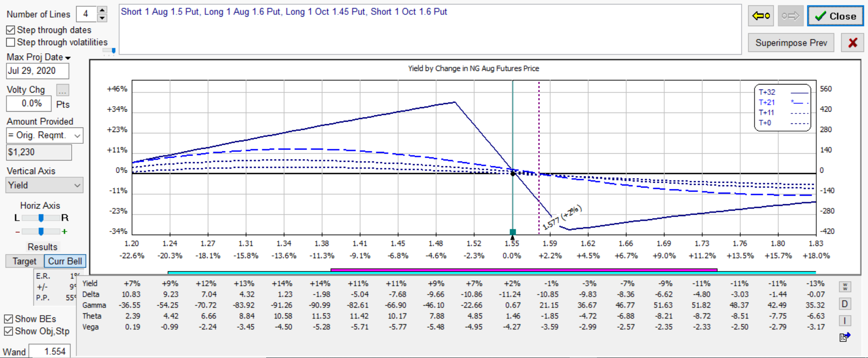Click the x-axis percent label +2.2%
Viewport: 868px width, 358px height.
click(x=550, y=256)
